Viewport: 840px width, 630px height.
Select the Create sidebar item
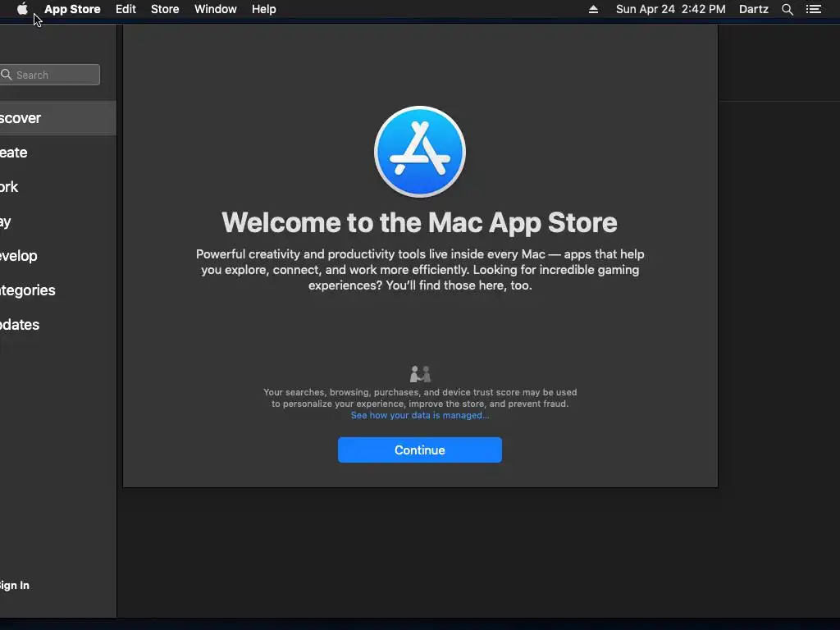[x=58, y=152]
